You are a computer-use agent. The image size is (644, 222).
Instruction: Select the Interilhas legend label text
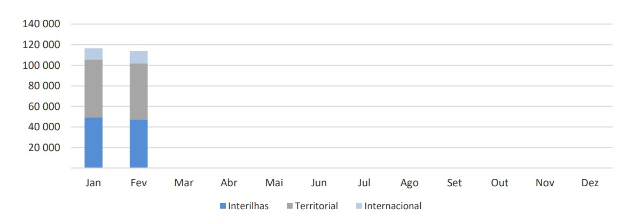pyautogui.click(x=248, y=206)
